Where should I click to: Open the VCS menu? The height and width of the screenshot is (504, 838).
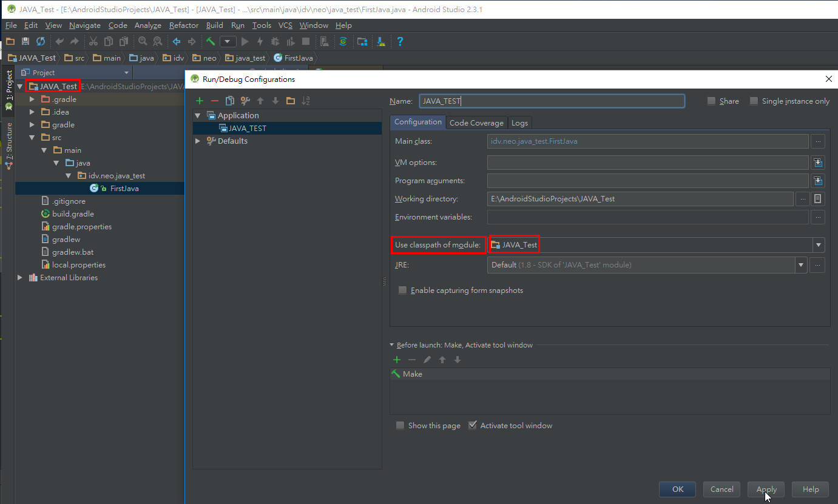tap(285, 25)
